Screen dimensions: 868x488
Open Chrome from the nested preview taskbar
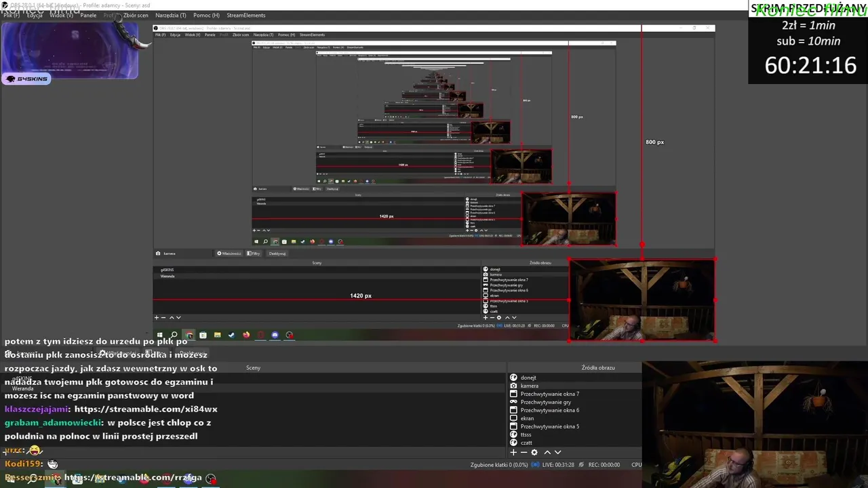point(189,335)
